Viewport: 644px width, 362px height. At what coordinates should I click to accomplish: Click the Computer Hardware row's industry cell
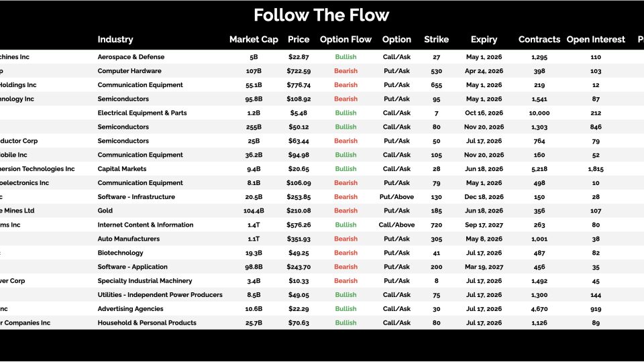[x=129, y=71]
